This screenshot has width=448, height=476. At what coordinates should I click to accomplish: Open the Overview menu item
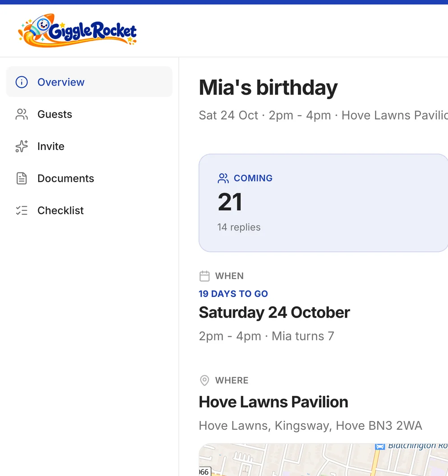pyautogui.click(x=89, y=82)
